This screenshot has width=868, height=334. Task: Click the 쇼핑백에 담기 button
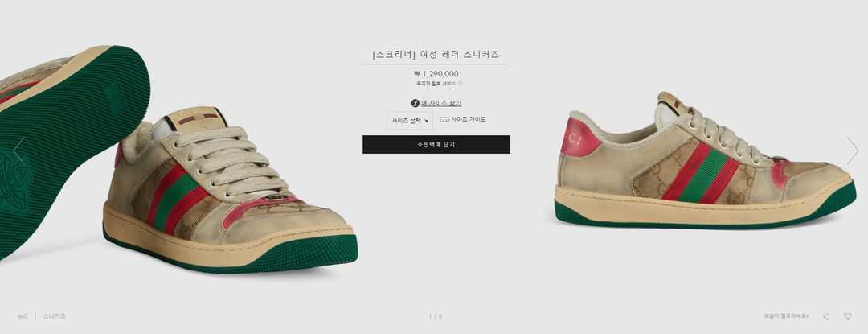point(436,145)
